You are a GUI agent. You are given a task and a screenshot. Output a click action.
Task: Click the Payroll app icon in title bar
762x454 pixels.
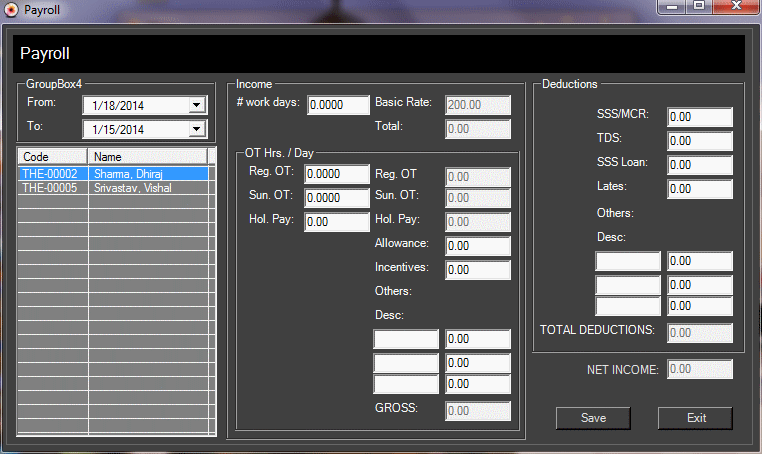pos(11,8)
